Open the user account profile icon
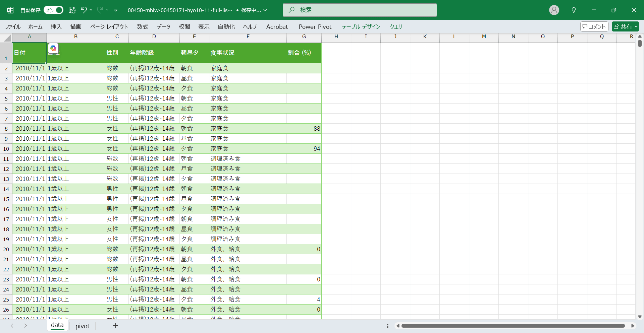 pyautogui.click(x=554, y=10)
